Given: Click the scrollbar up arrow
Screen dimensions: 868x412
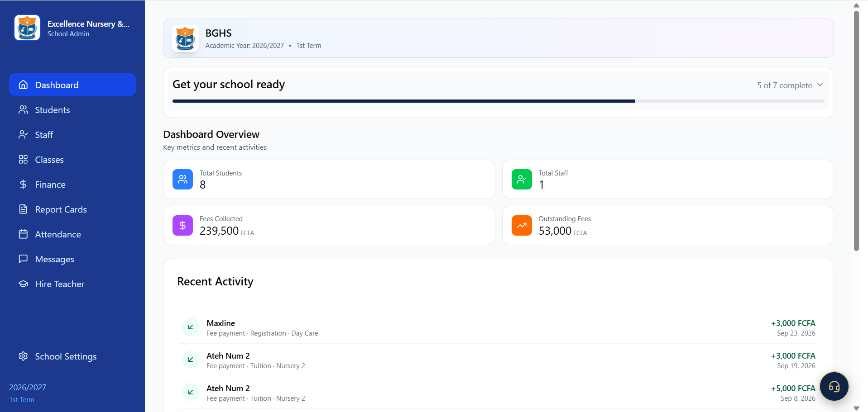Looking at the screenshot, I should coord(856,5).
